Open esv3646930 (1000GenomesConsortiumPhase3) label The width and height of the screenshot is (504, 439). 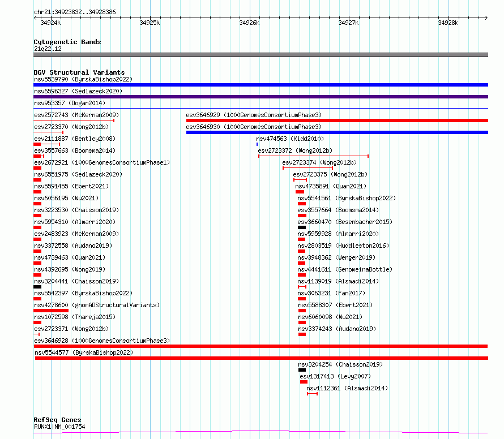click(x=254, y=127)
